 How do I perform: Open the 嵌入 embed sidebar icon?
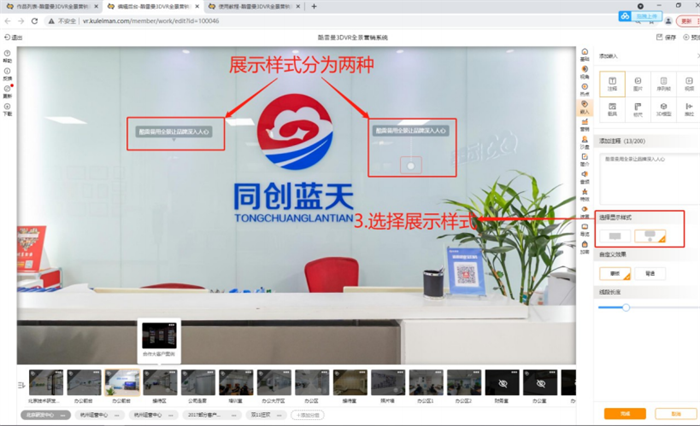tap(584, 107)
